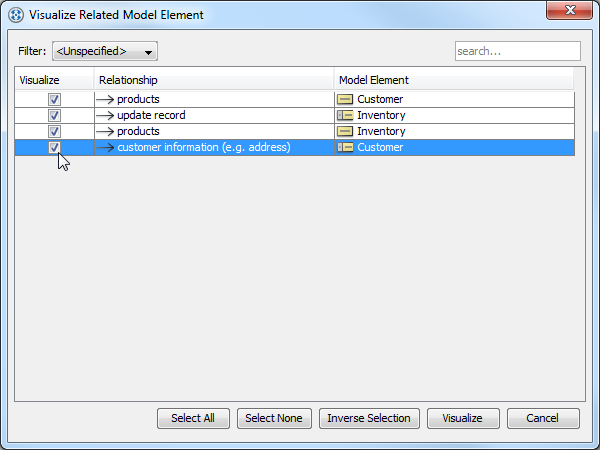600x450 pixels.
Task: Select the 'Customer' text in the first row
Action: pos(380,99)
